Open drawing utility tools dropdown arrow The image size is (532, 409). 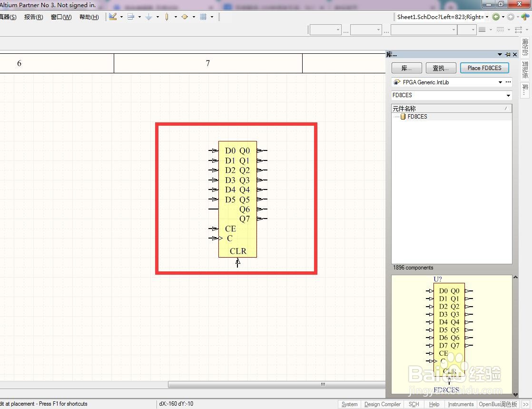click(x=121, y=17)
